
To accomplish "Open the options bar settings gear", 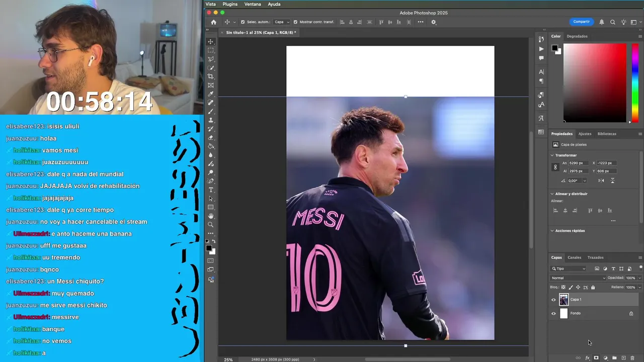I will (434, 22).
